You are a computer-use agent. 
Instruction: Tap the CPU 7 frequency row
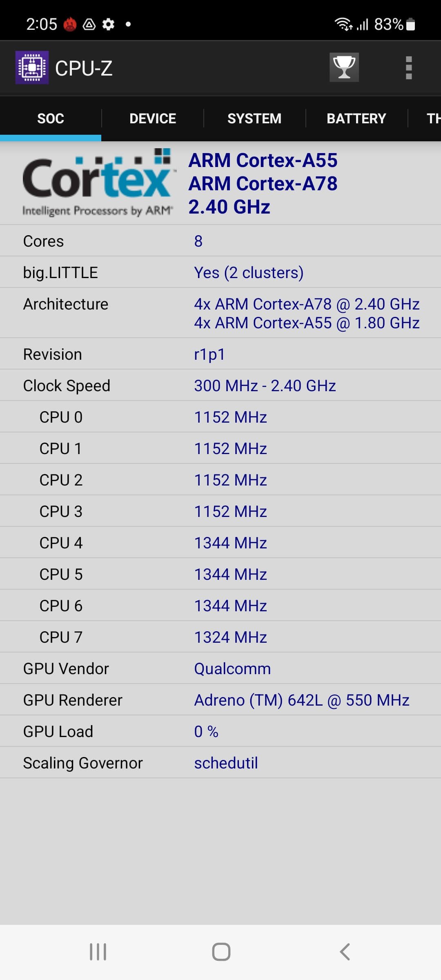pos(220,637)
